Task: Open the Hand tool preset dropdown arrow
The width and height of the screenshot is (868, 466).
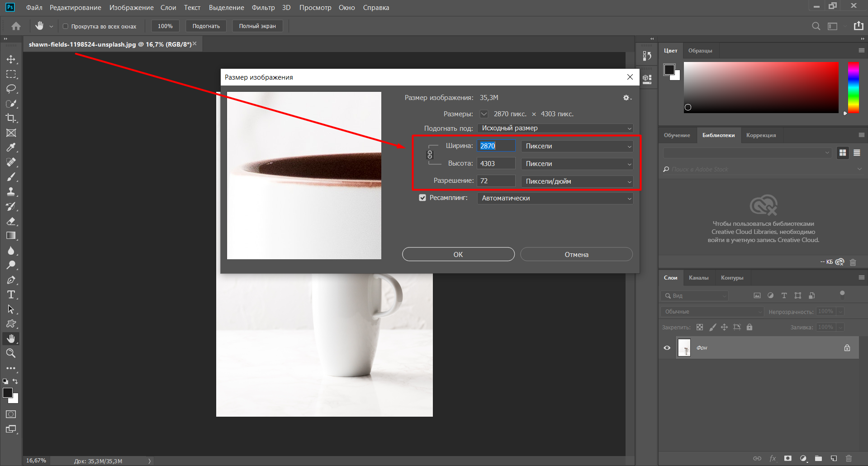Action: (51, 27)
